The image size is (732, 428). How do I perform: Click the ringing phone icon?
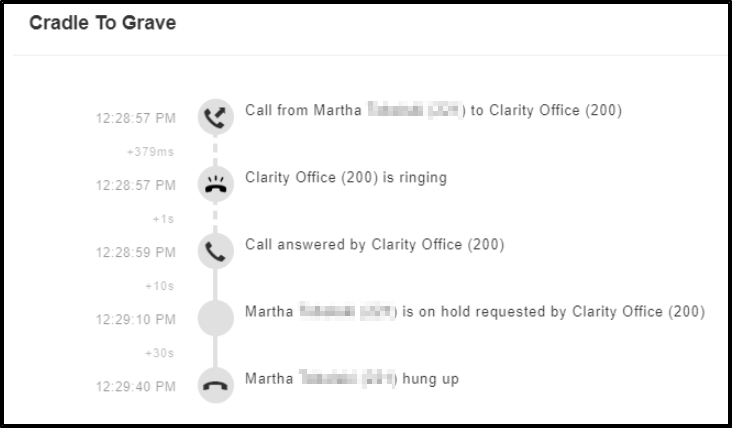[215, 184]
